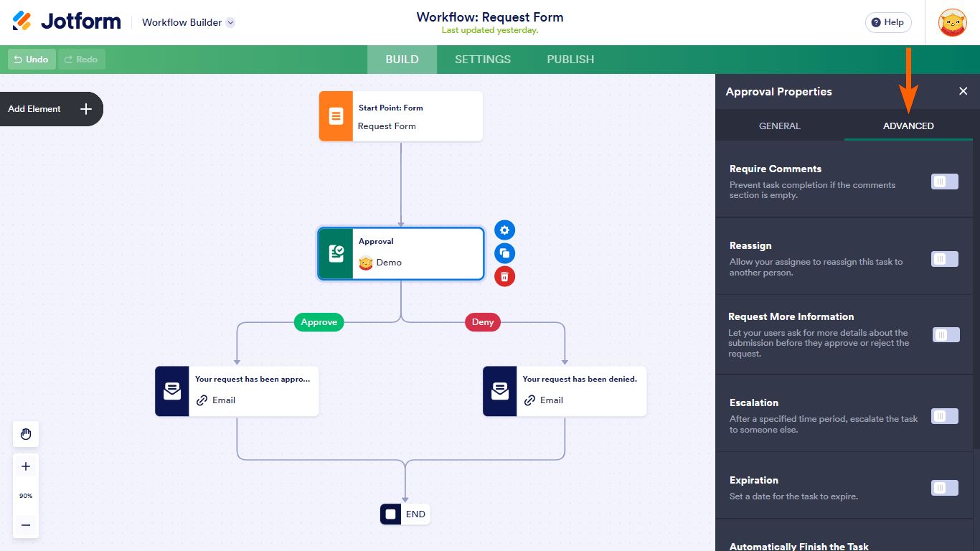Open the user avatar account menu
Image resolution: width=980 pixels, height=551 pixels.
pos(953,22)
